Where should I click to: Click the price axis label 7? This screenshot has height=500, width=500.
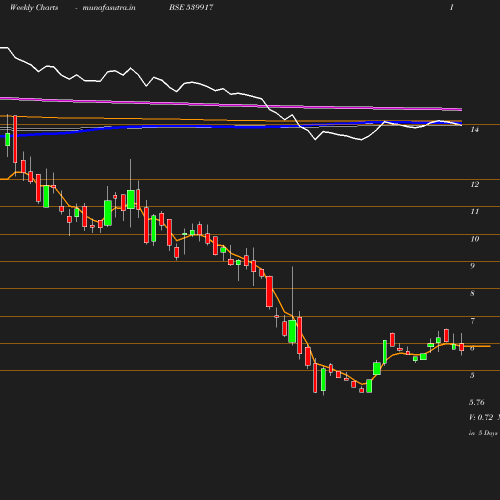click(472, 321)
